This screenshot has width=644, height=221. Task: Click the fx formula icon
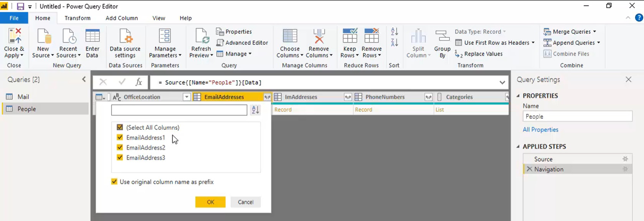[139, 82]
